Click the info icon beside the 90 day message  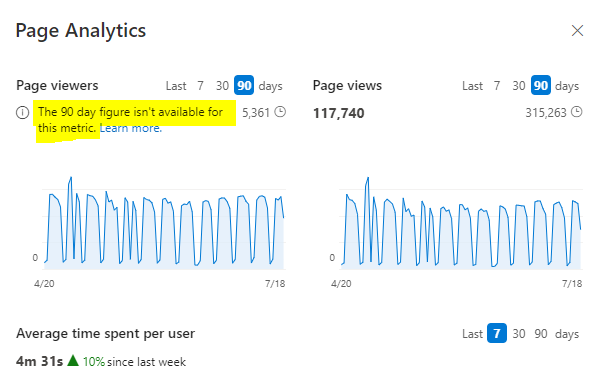22,113
